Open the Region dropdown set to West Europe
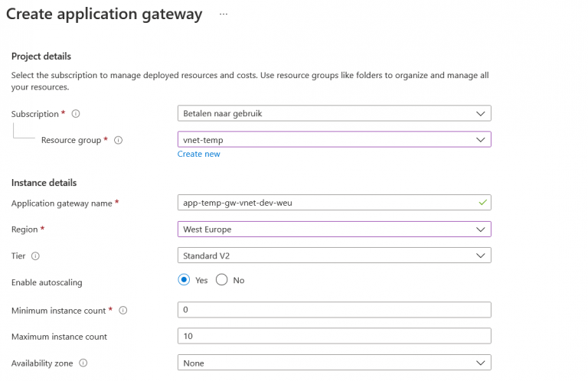Screen dimensions: 588x381 [x=333, y=230]
